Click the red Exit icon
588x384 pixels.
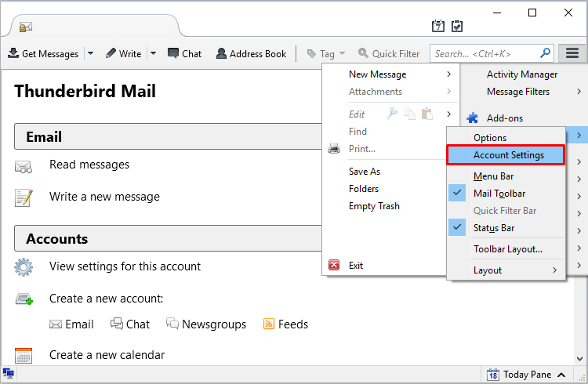click(x=334, y=265)
